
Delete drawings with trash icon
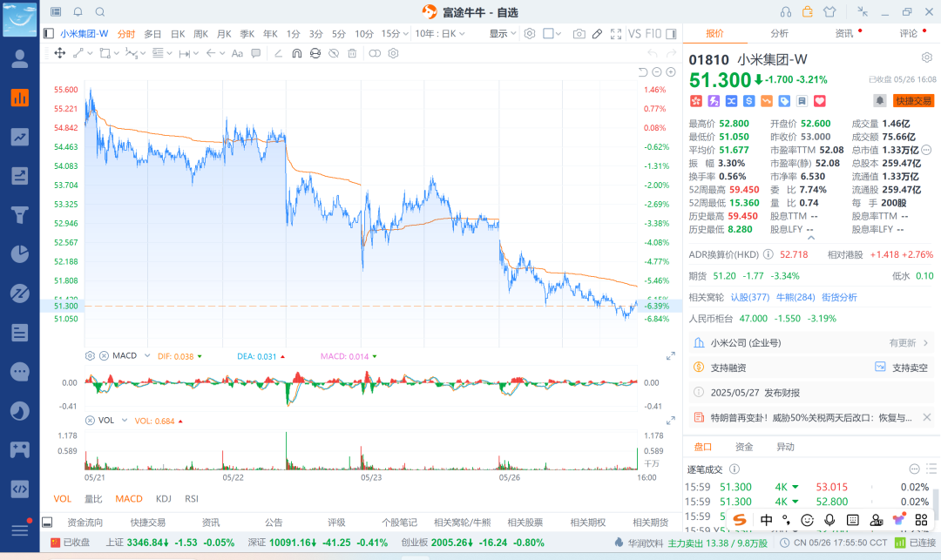coord(352,53)
